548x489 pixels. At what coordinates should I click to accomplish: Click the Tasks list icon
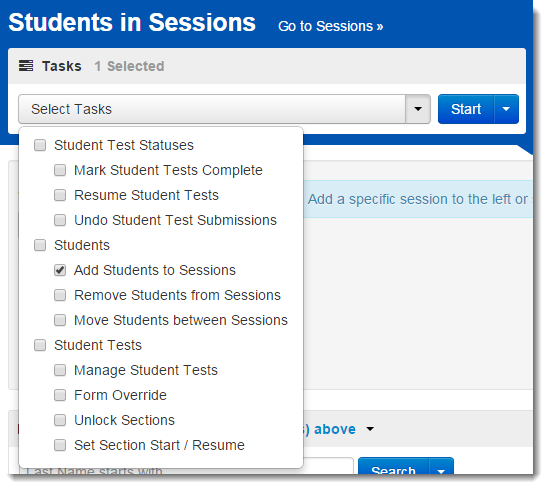pyautogui.click(x=26, y=66)
